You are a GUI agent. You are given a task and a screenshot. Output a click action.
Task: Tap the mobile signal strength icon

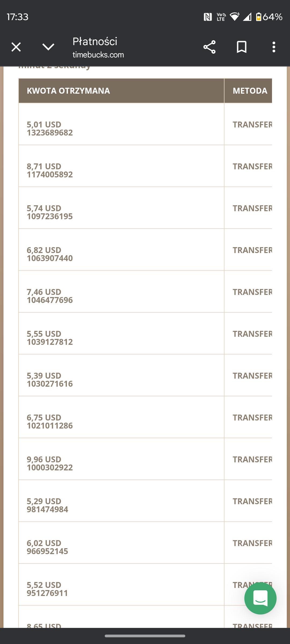pyautogui.click(x=247, y=17)
